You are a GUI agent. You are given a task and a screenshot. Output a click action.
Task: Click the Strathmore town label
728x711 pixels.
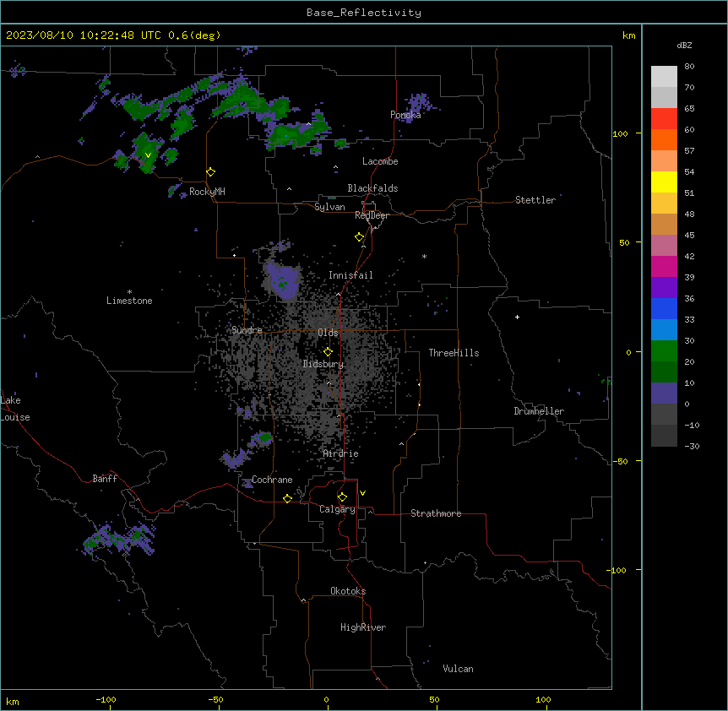pos(436,513)
